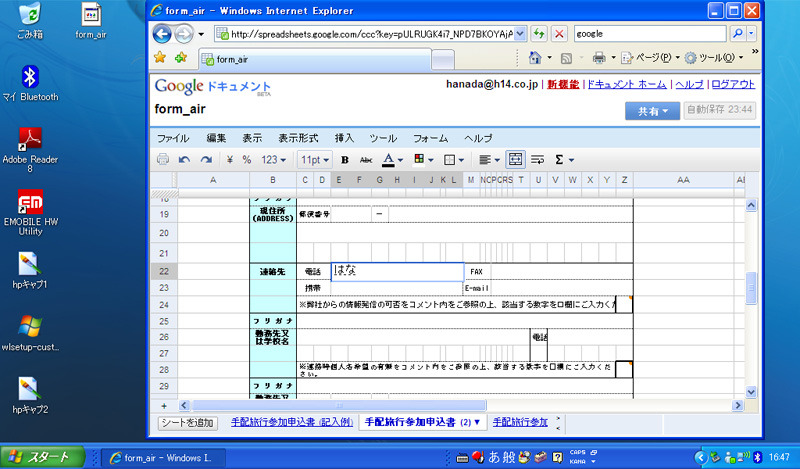Open the 新機能 link
Screen dimensions: 800x469
[x=563, y=84]
